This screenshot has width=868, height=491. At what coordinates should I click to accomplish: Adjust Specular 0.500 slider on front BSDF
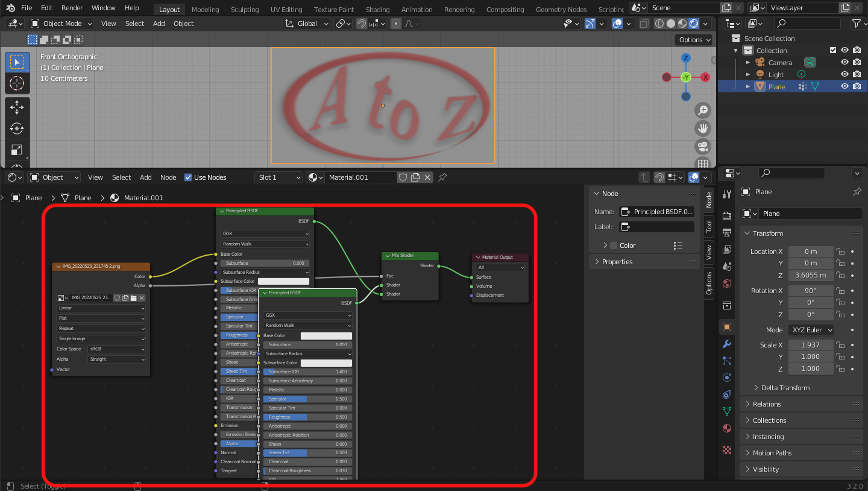(x=307, y=399)
